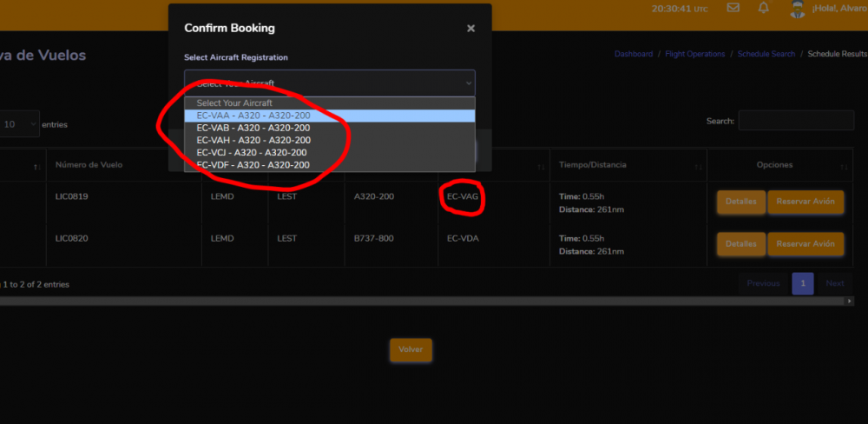Go to Schedule Search breadcrumb
The image size is (868, 424).
[766, 54]
